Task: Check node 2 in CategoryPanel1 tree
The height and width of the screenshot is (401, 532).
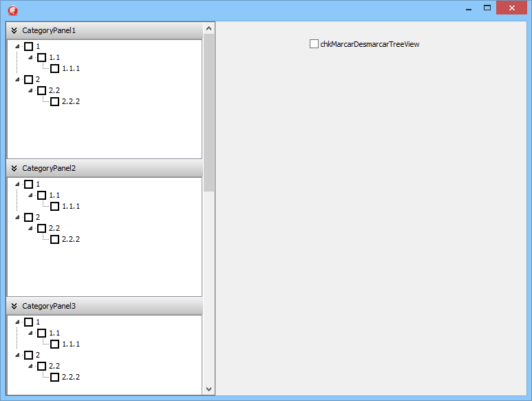Action: tap(28, 79)
